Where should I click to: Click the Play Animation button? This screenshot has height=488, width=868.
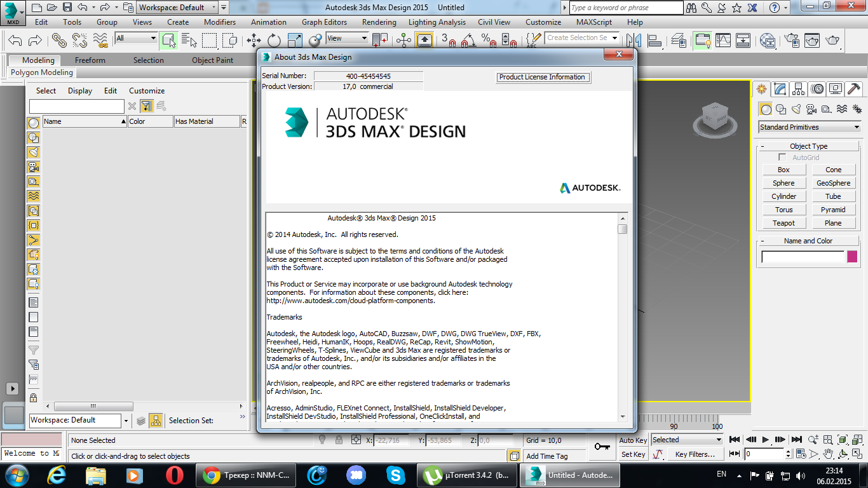(766, 440)
